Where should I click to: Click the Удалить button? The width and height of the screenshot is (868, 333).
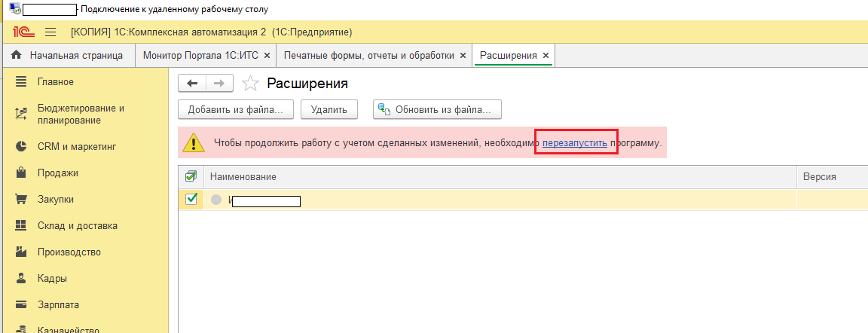[329, 109]
